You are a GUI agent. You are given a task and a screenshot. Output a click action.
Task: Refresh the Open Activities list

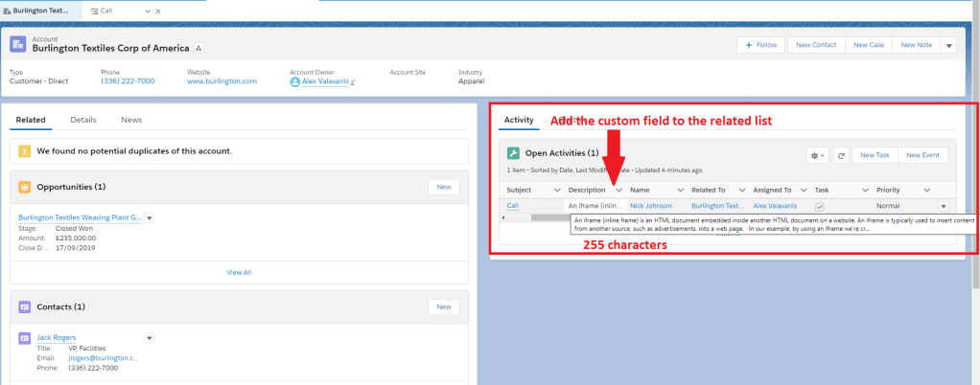(x=841, y=155)
